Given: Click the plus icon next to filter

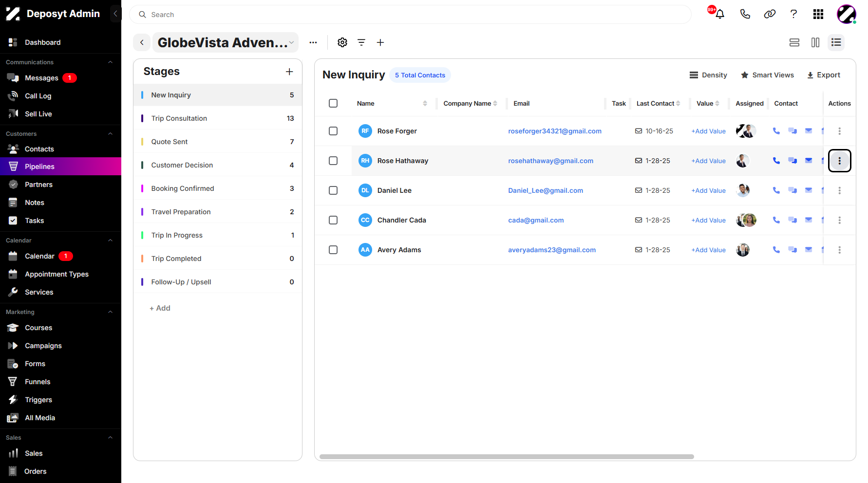Looking at the screenshot, I should click(380, 42).
